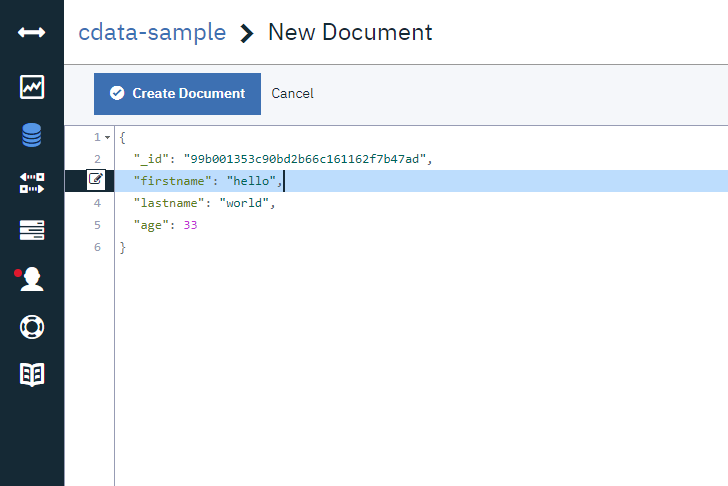This screenshot has height=486, width=728.
Task: Cancel the new document creation
Action: click(292, 94)
